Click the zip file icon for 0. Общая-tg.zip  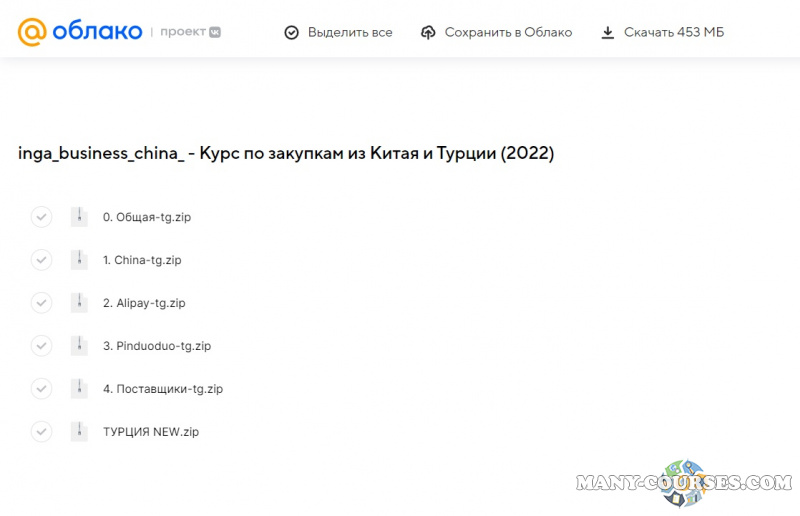[79, 216]
